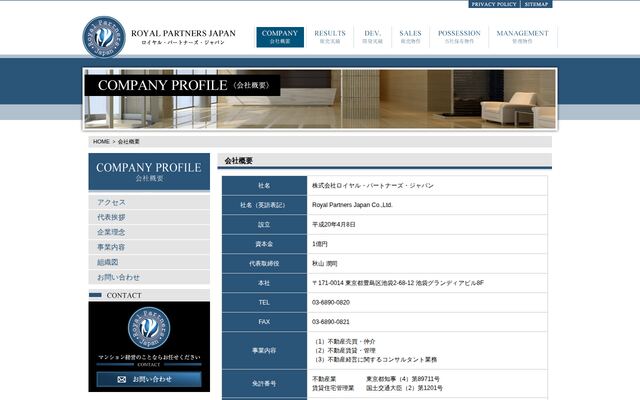This screenshot has width=640, height=400.
Task: Click the date 平成20年4月8日
Action: point(334,224)
